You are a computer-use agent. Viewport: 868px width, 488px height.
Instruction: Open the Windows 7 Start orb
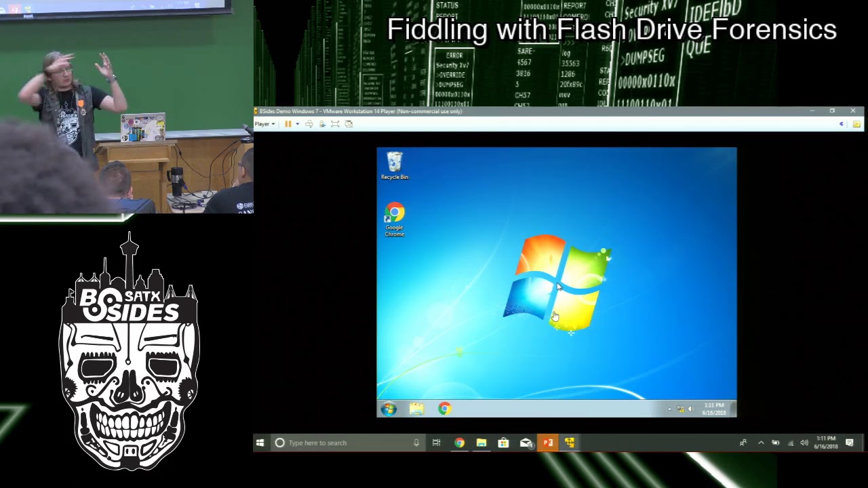389,409
